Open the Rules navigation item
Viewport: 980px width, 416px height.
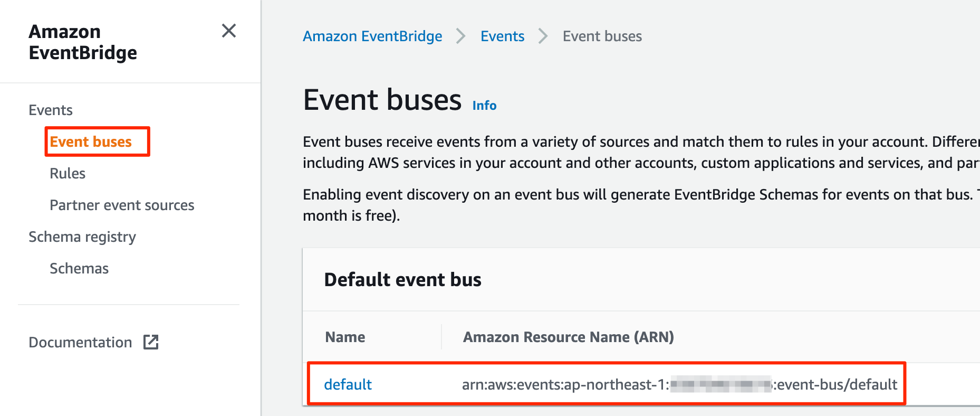pyautogui.click(x=68, y=173)
